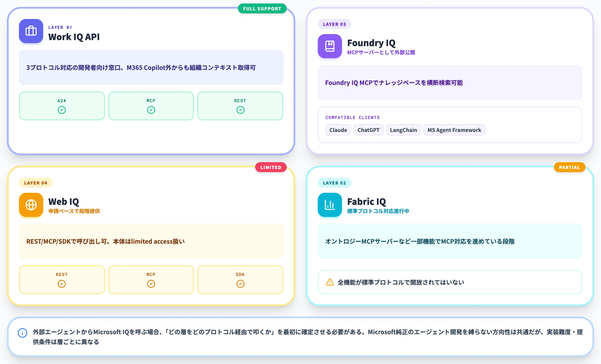Click the SDK check mark icon
The image size is (601, 364).
pos(240,284)
